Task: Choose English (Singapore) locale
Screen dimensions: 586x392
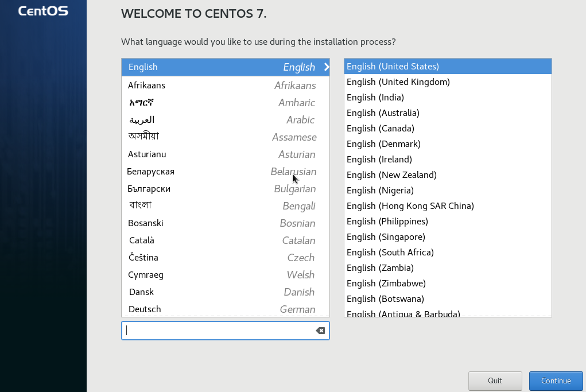Action: [x=448, y=237]
